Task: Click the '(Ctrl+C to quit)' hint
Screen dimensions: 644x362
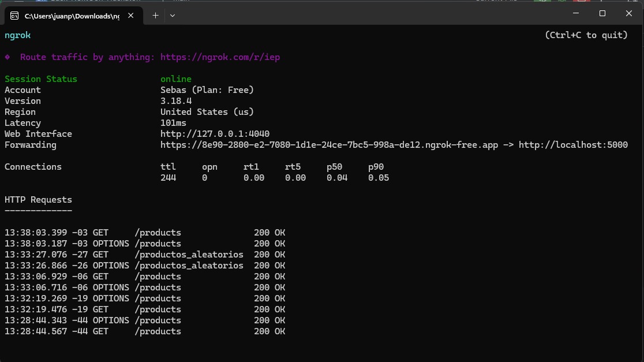Action: (586, 35)
